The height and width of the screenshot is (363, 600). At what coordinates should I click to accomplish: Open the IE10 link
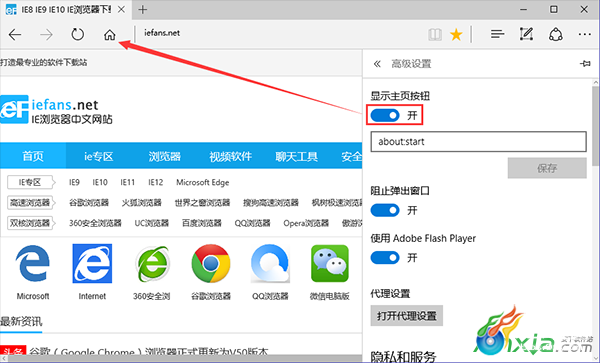click(100, 182)
